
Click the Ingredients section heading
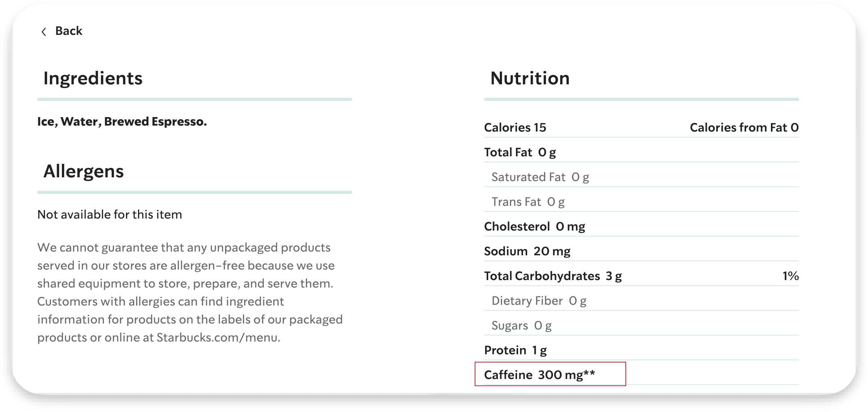click(93, 78)
